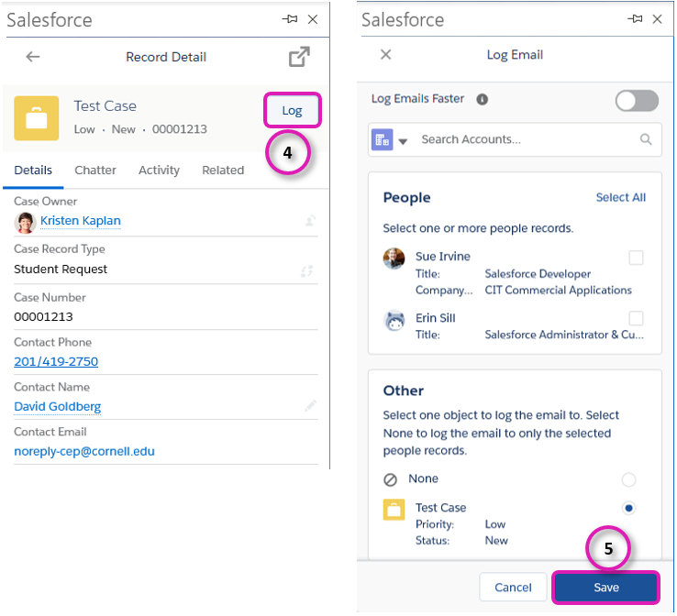
Task: Switch to the Chatter tab
Action: [x=95, y=170]
